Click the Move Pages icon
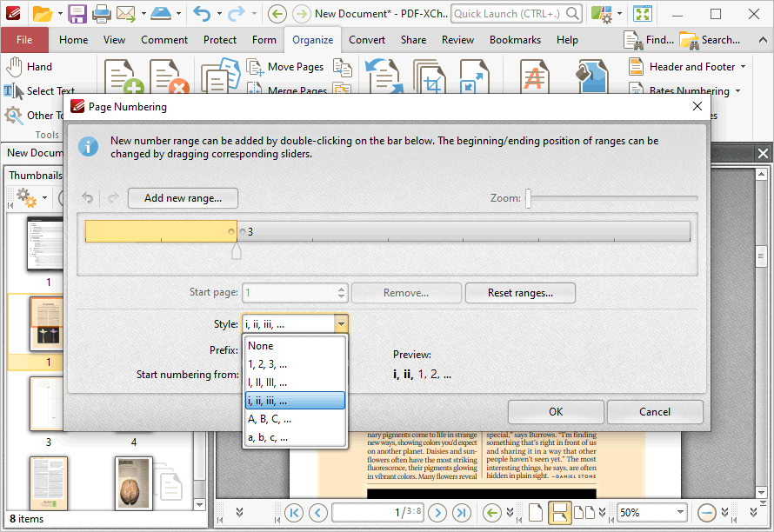Screen dimensions: 774x532 pos(255,67)
